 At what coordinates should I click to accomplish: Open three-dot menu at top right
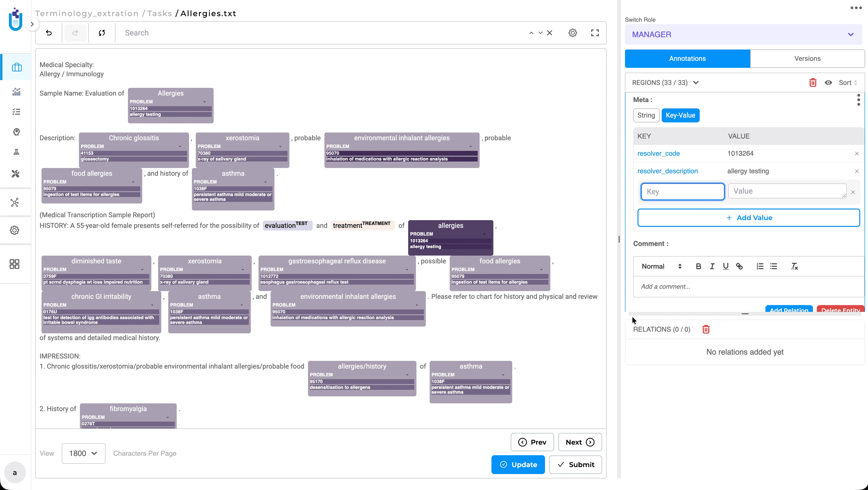tap(856, 8)
